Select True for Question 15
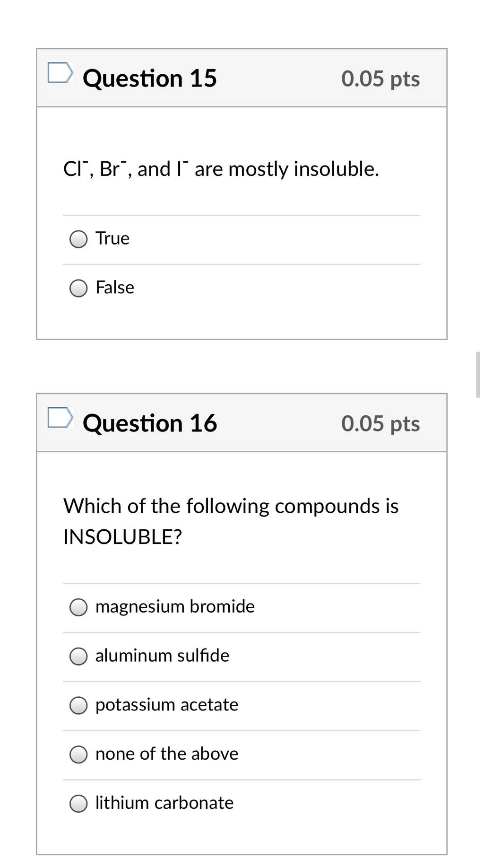 point(78,239)
